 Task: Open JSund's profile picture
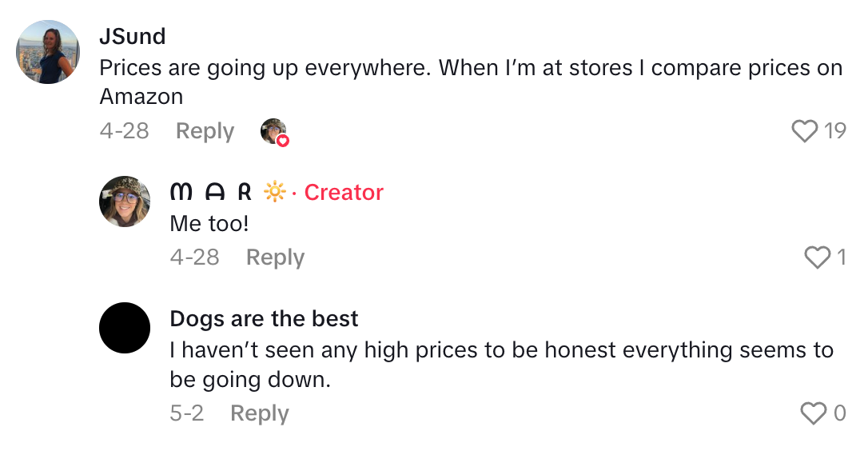[48, 52]
